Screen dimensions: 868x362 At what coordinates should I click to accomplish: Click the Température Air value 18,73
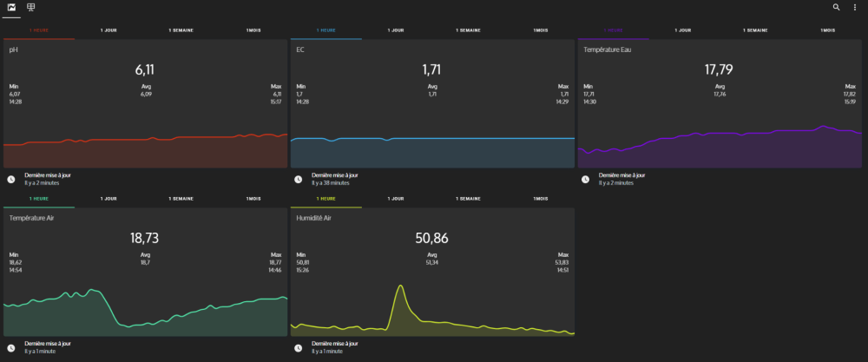pyautogui.click(x=144, y=239)
